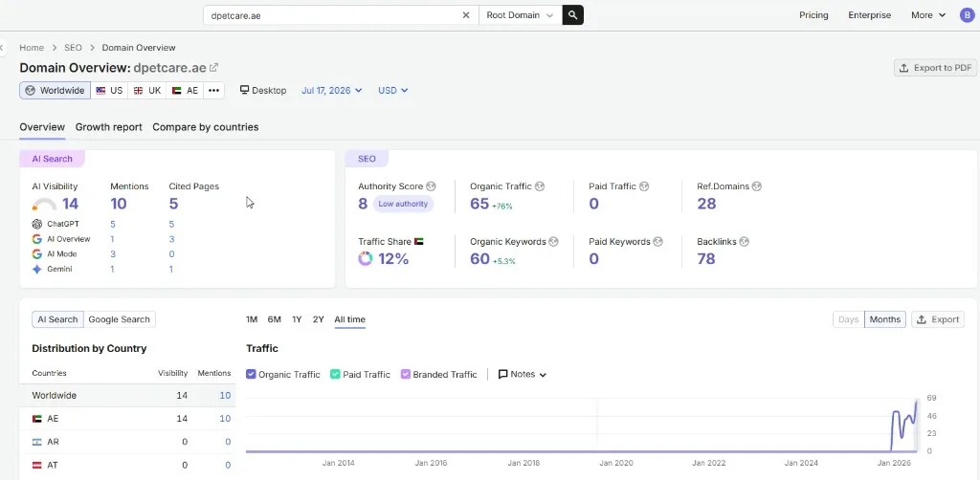Click the ChatGPT logo icon
The image size is (980, 480).
[37, 224]
